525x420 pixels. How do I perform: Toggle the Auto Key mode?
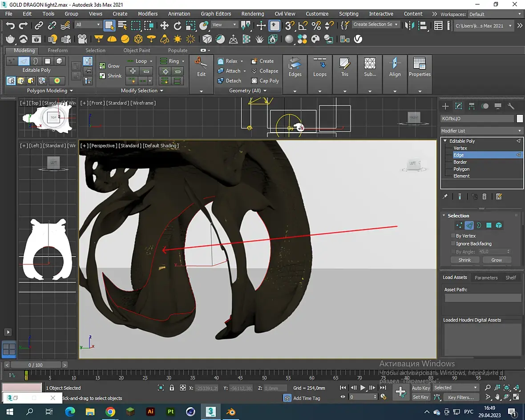420,388
